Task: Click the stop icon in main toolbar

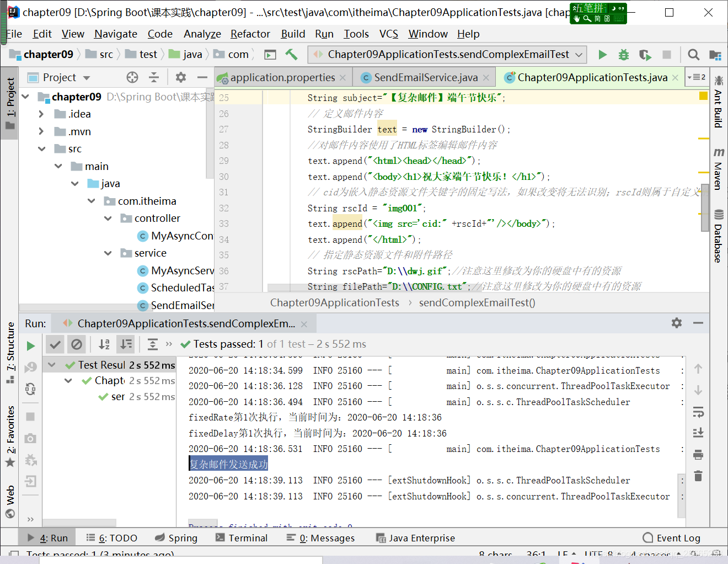Action: click(x=666, y=55)
